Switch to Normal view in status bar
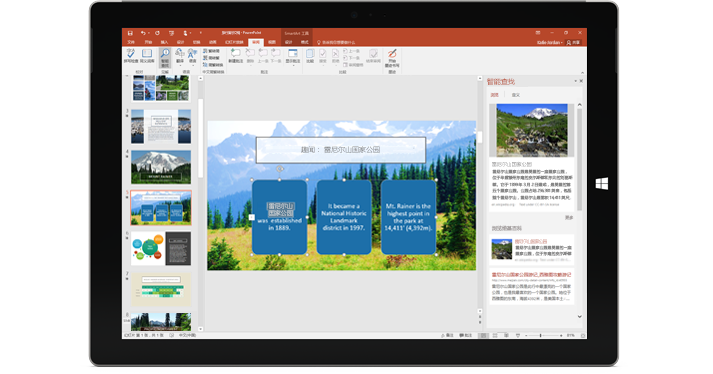This screenshot has height=374, width=713. [x=483, y=335]
